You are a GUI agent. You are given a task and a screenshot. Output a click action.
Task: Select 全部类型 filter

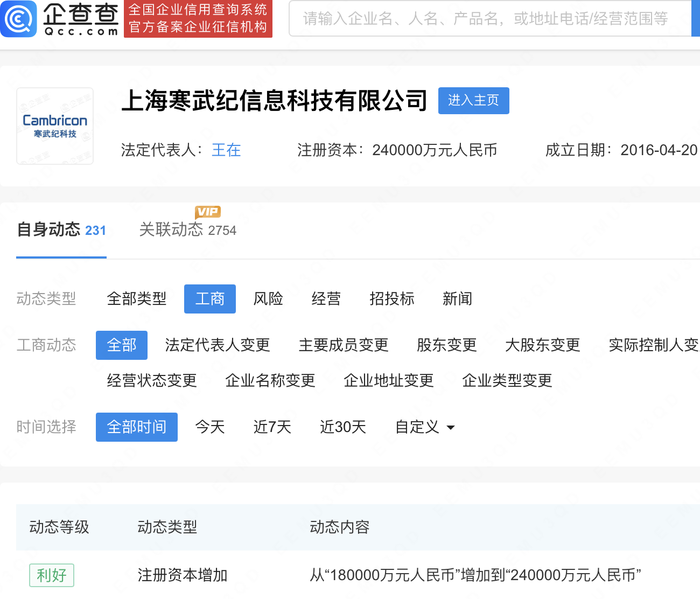(137, 299)
